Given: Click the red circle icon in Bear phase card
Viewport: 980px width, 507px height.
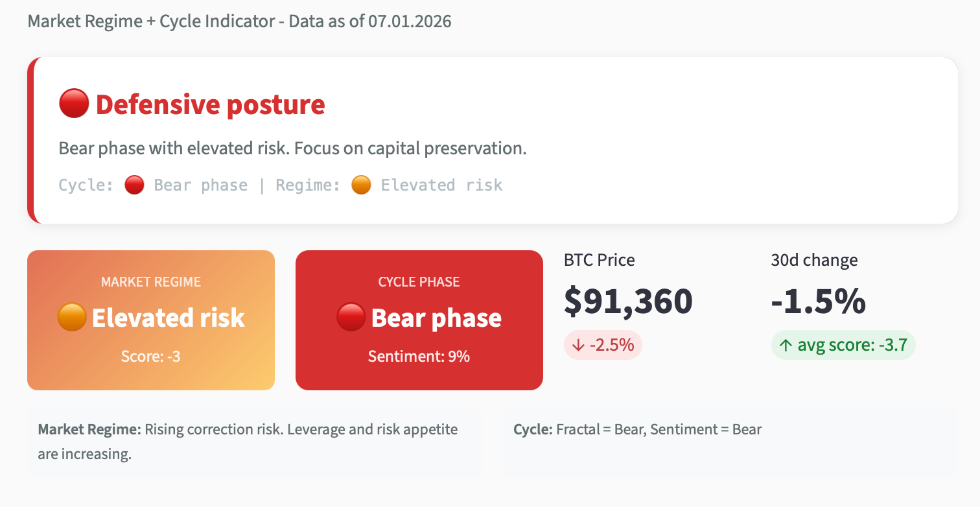Looking at the screenshot, I should [x=351, y=318].
